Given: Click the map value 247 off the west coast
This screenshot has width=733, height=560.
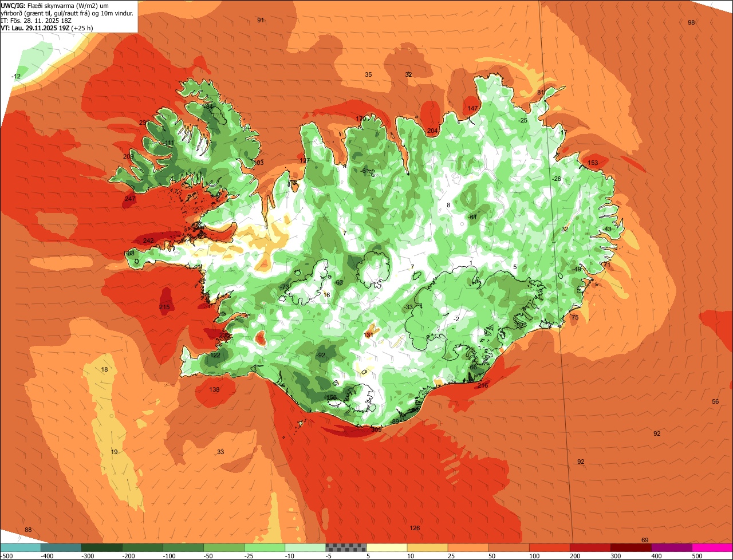Looking at the screenshot, I should 130,199.
